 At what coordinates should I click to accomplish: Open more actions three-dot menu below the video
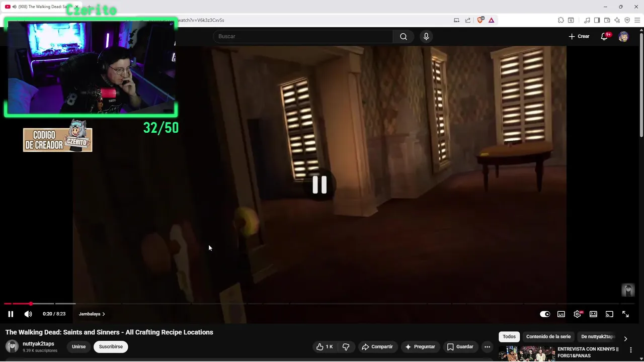click(487, 347)
